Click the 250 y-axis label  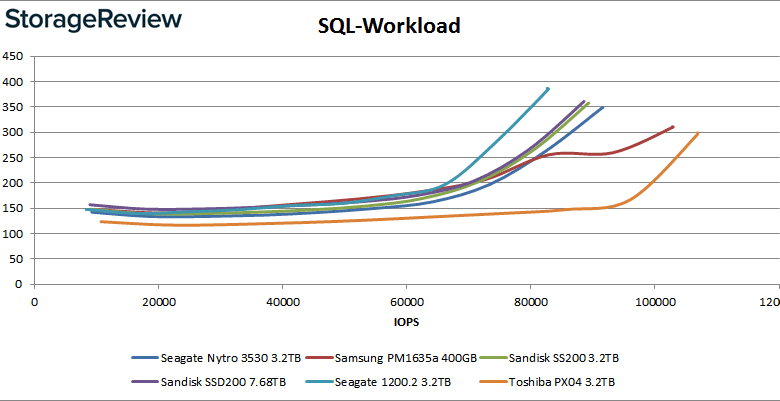[x=12, y=157]
